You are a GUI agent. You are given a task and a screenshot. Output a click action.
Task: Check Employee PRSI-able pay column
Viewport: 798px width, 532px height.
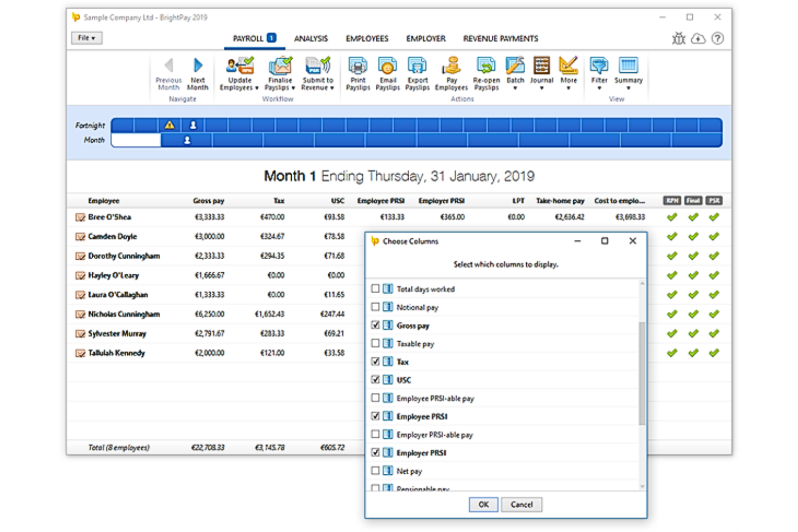pyautogui.click(x=375, y=398)
